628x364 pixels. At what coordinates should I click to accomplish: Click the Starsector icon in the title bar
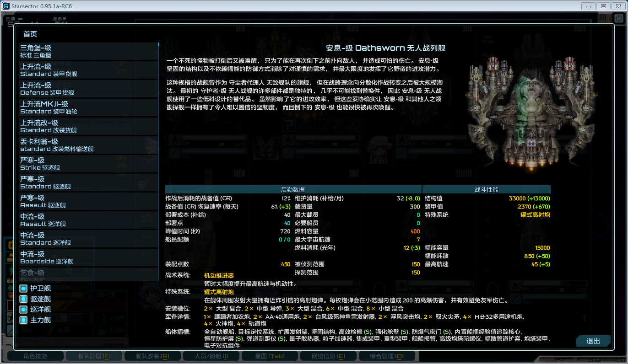6,6
